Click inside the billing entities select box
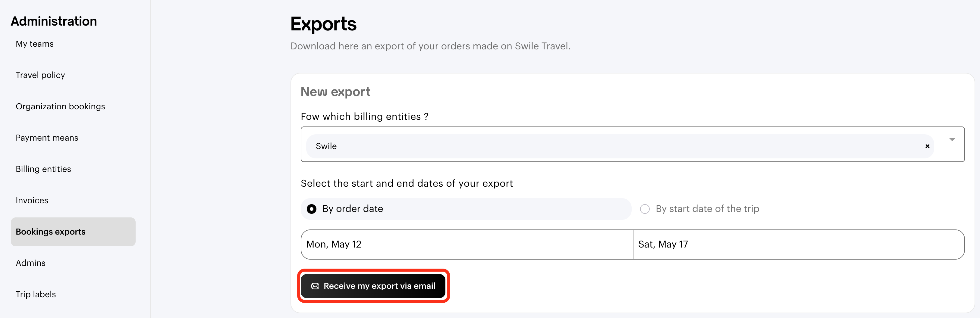Screen dimensions: 980x318 [632, 144]
